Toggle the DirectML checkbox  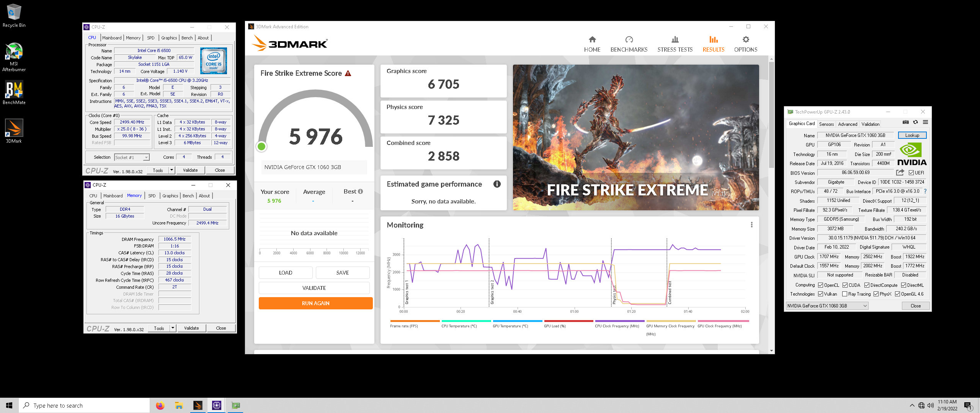[x=903, y=285]
